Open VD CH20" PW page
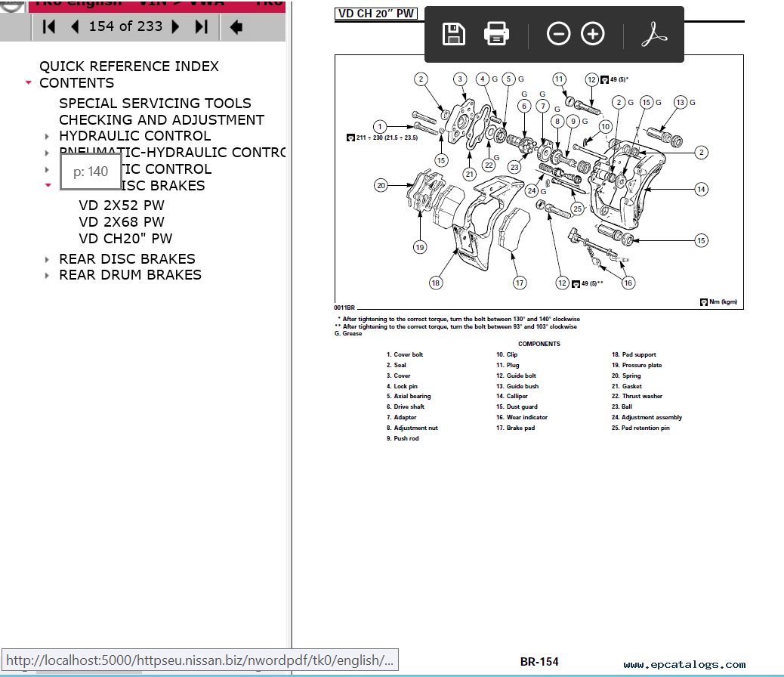Screen dimensions: 784x677 click(125, 238)
